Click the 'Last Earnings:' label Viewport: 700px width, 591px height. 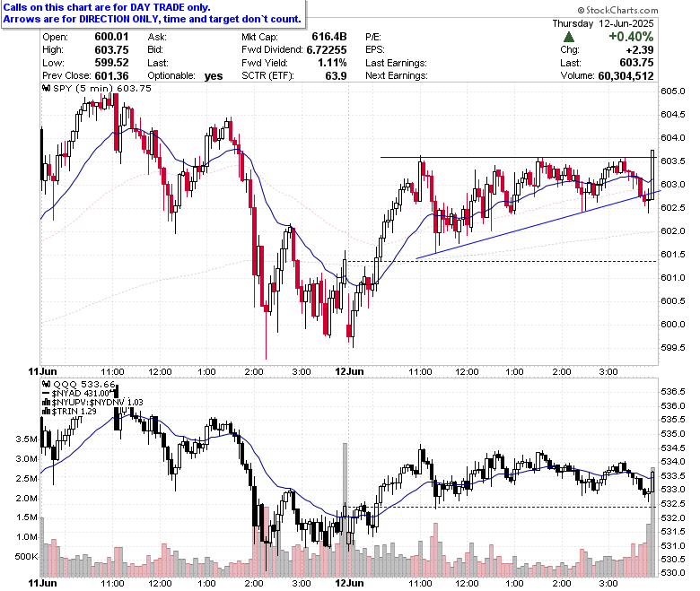(x=396, y=63)
